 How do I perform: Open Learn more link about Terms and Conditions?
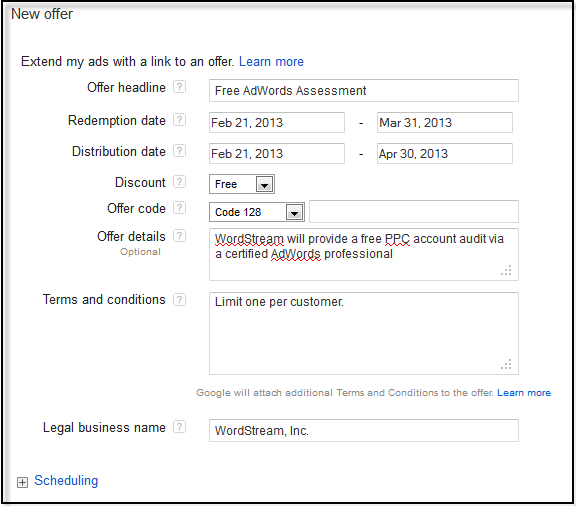pos(524,393)
